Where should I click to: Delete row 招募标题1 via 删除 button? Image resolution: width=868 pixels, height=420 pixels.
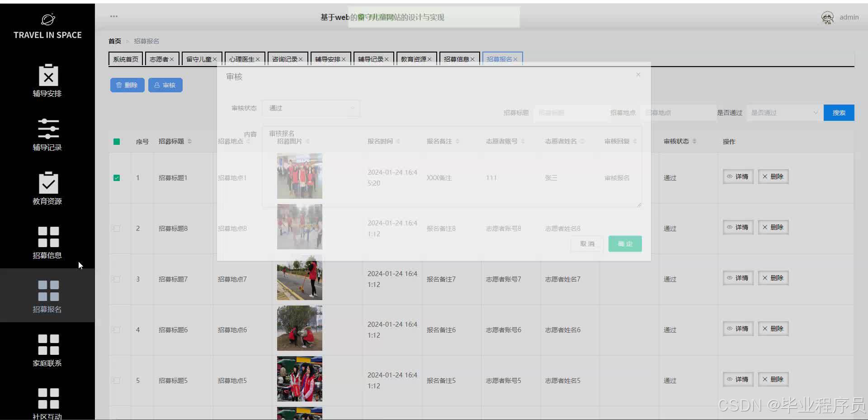(773, 177)
